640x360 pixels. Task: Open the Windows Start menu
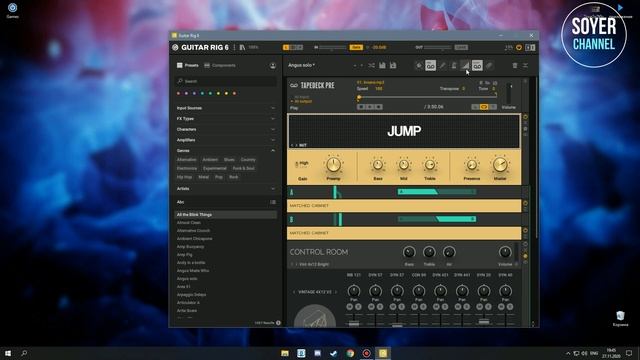click(8, 353)
